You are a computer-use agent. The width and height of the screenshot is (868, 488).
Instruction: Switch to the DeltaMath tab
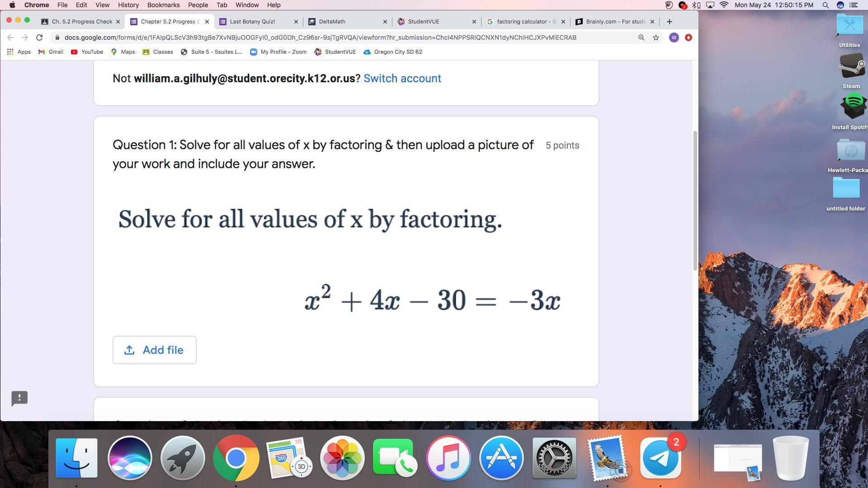click(332, 22)
